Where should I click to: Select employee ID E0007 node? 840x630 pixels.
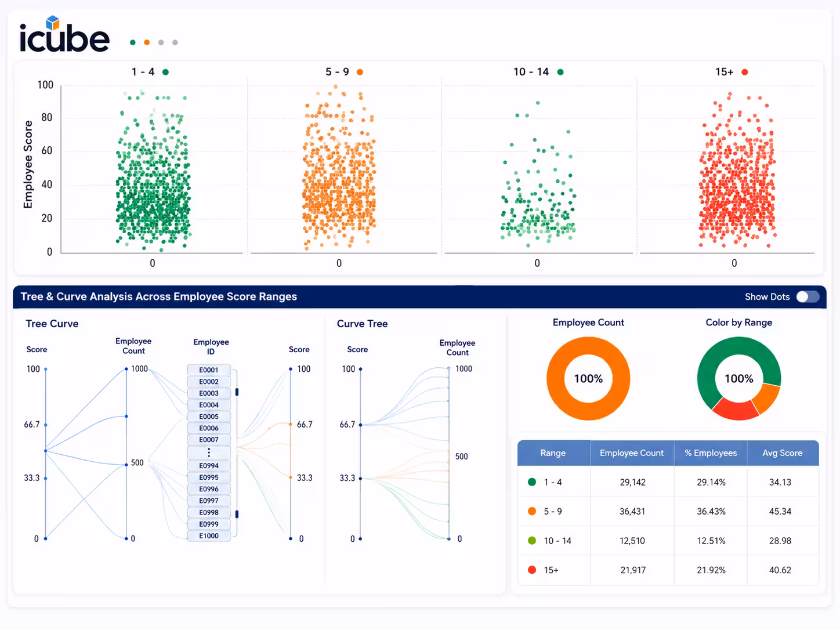(x=209, y=440)
